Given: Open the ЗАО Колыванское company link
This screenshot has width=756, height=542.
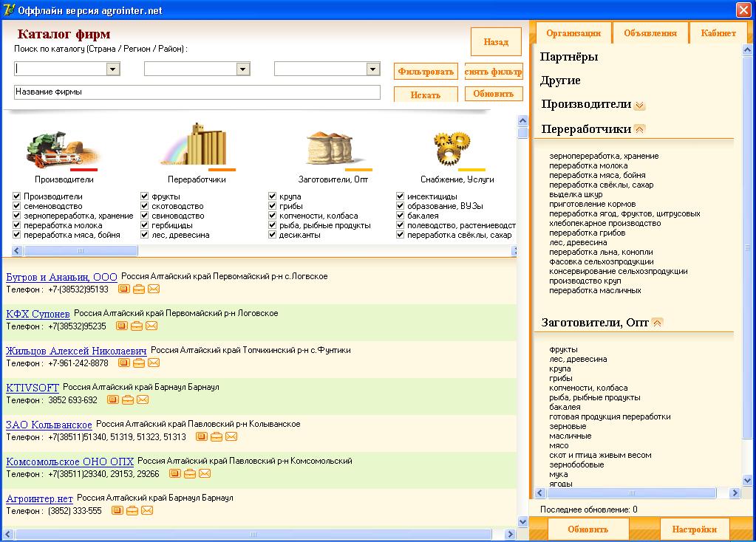Looking at the screenshot, I should tap(49, 425).
